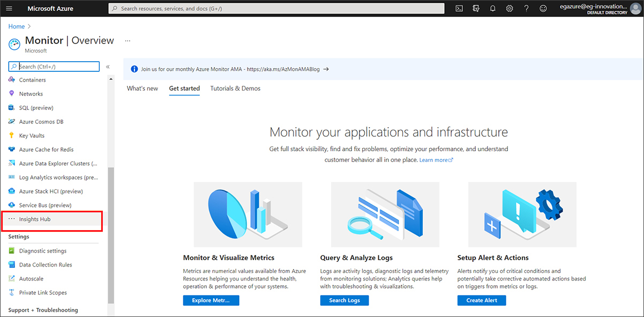Click the Networks icon in the sidebar
The height and width of the screenshot is (317, 644).
pyautogui.click(x=11, y=94)
